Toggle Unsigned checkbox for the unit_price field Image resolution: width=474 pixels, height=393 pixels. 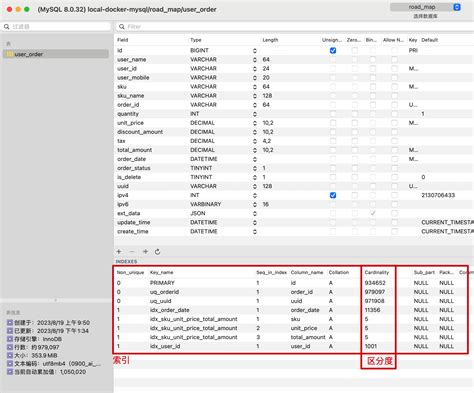(333, 123)
